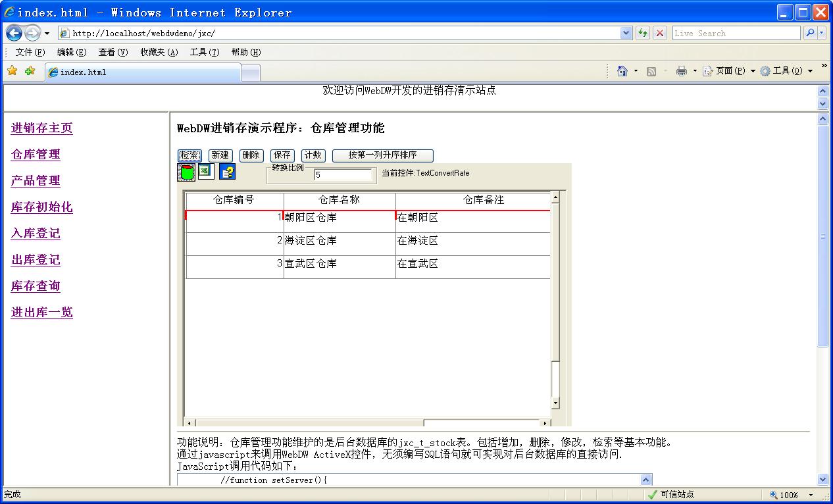
Task: Click the data grid horizontal scrollbar right arrow
Action: point(545,423)
